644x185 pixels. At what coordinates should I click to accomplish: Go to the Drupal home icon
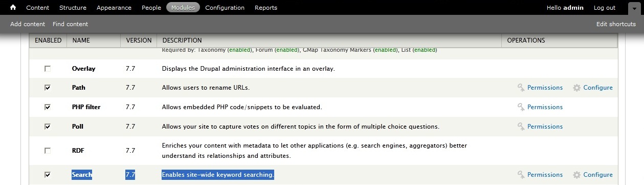13,8
